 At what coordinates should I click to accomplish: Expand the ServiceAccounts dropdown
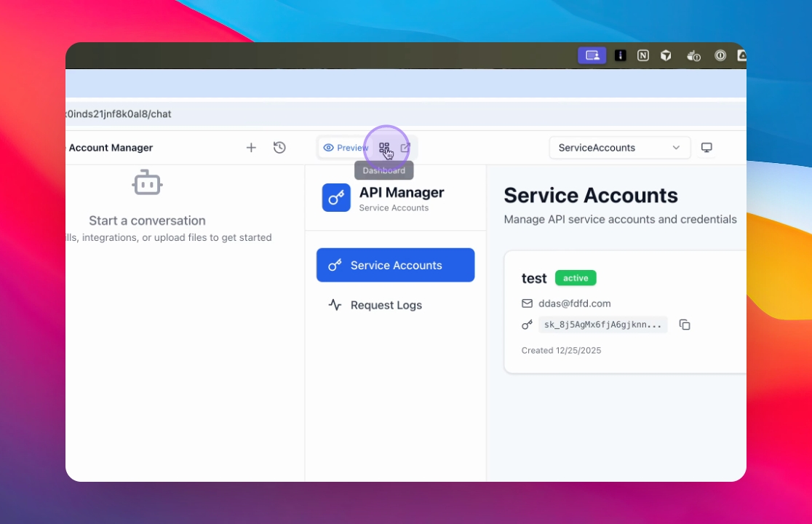pyautogui.click(x=619, y=148)
